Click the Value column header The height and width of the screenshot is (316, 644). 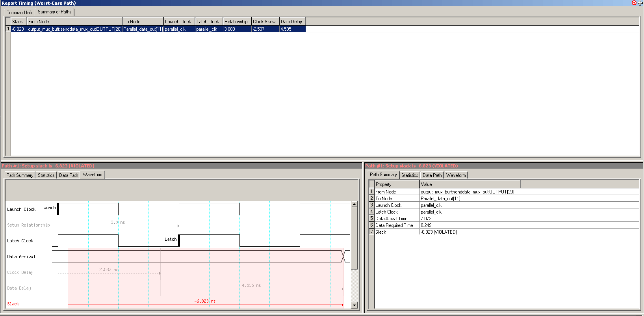click(x=470, y=184)
